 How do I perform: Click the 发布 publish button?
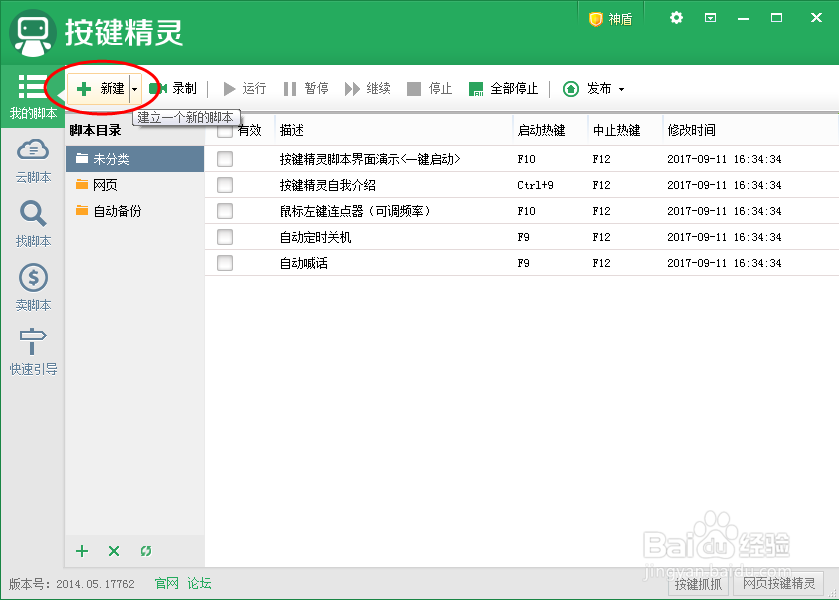pos(587,89)
